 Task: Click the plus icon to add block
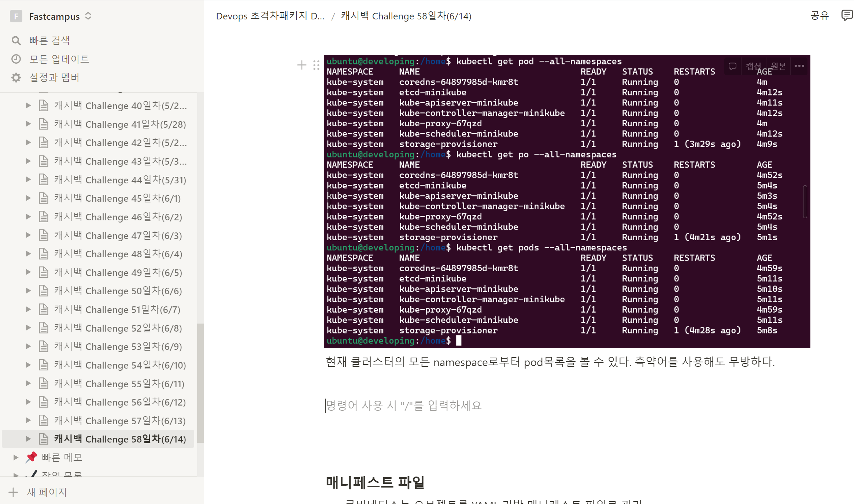pyautogui.click(x=302, y=65)
